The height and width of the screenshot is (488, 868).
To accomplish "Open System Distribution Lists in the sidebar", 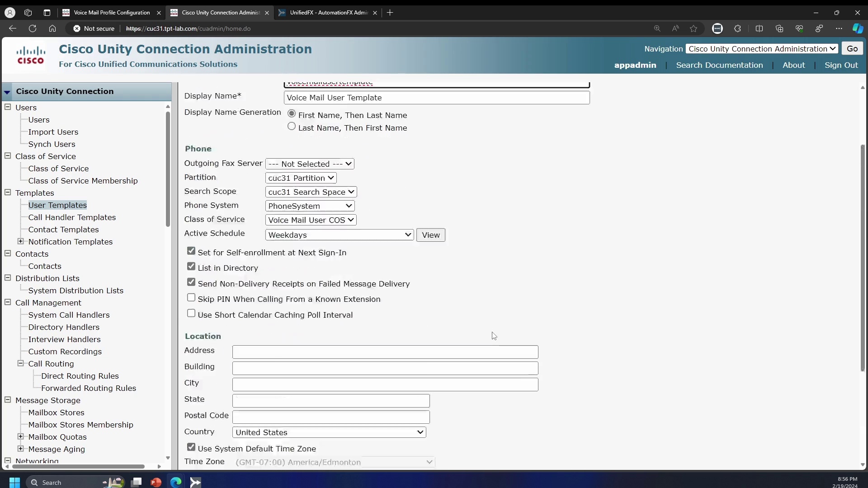I will [x=75, y=291].
